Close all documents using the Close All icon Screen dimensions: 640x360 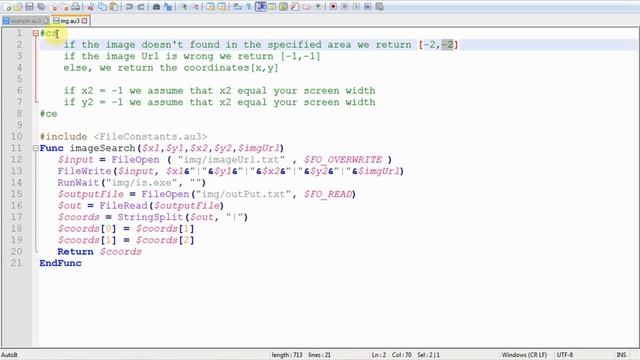[65, 7]
